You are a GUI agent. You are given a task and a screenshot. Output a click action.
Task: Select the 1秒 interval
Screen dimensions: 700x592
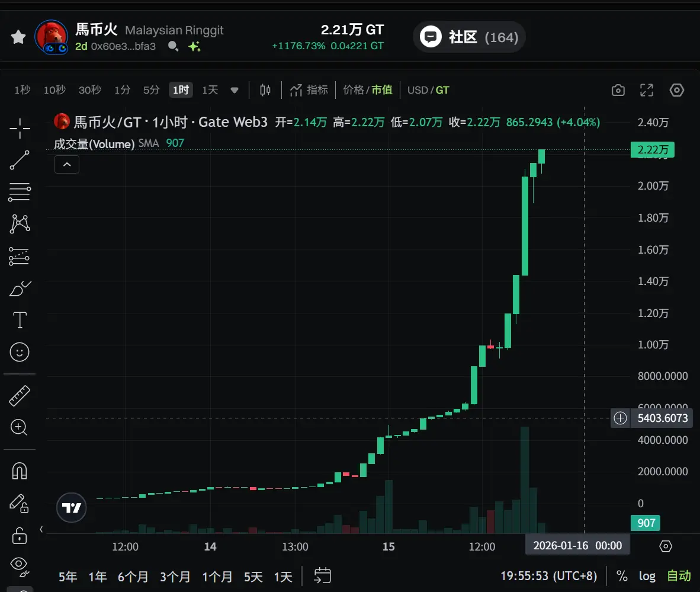click(23, 90)
